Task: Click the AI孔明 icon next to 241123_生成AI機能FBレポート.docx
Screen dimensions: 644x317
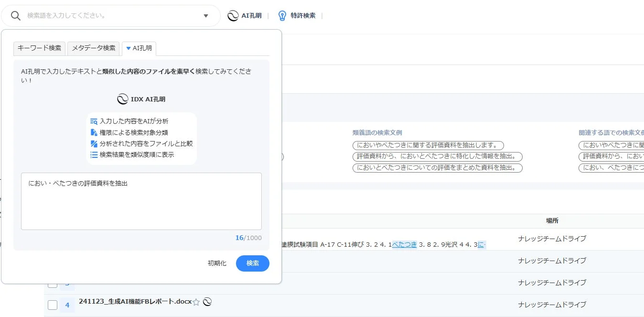Action: point(207,302)
